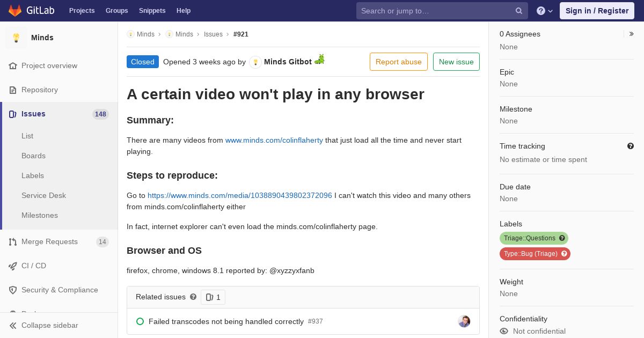Click the #937 issue reference
This screenshot has height=338, width=644.
316,321
